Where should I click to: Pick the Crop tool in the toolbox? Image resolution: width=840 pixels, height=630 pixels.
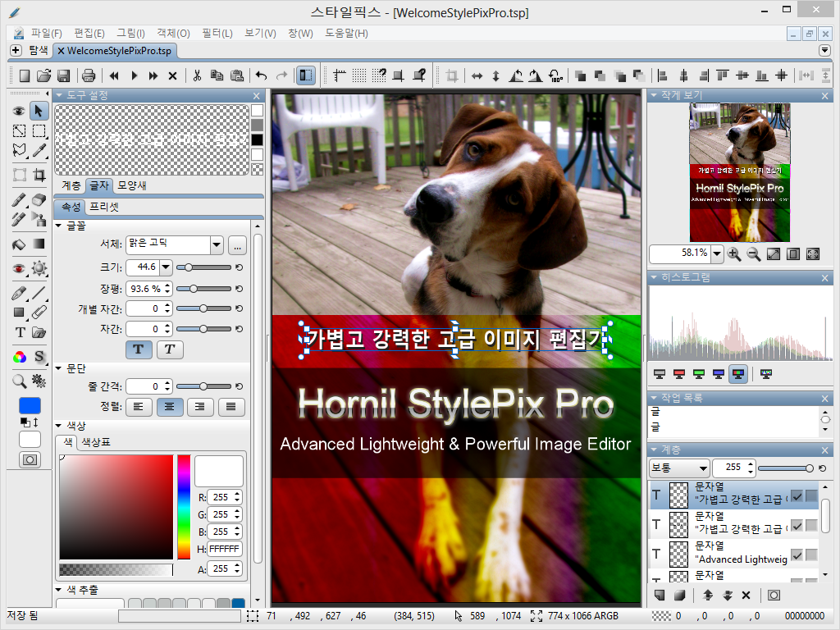[39, 176]
